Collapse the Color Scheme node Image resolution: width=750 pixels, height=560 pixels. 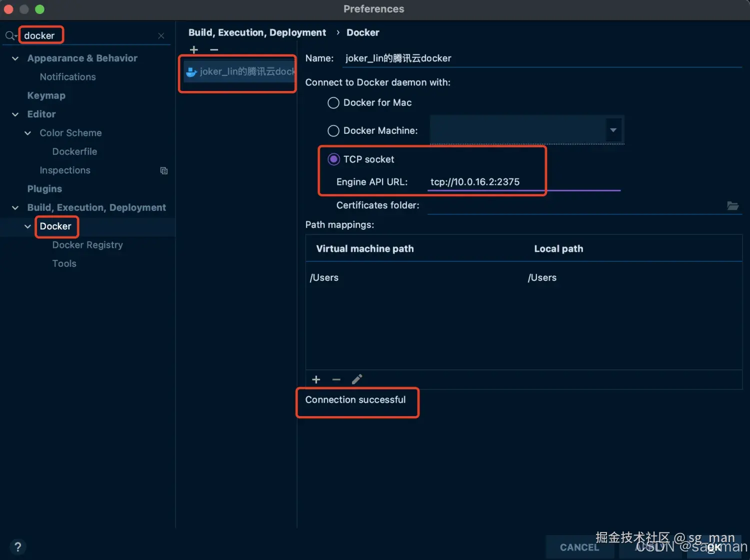click(28, 133)
